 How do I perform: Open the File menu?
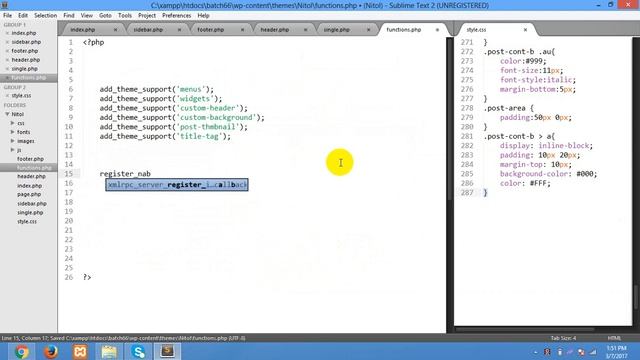pos(7,16)
